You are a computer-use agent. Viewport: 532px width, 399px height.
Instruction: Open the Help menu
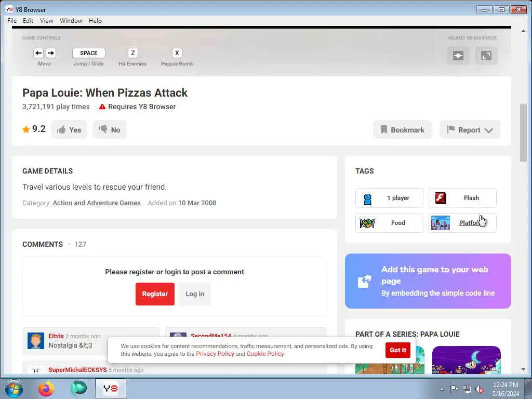pos(96,21)
